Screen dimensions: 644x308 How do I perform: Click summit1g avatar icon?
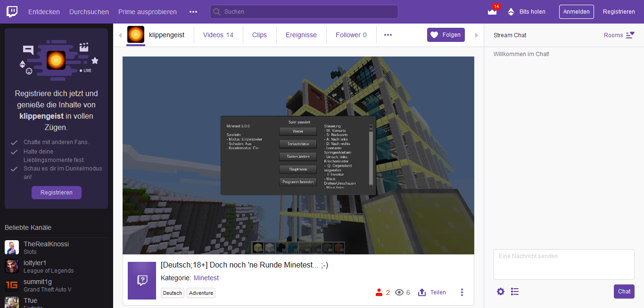(12, 285)
